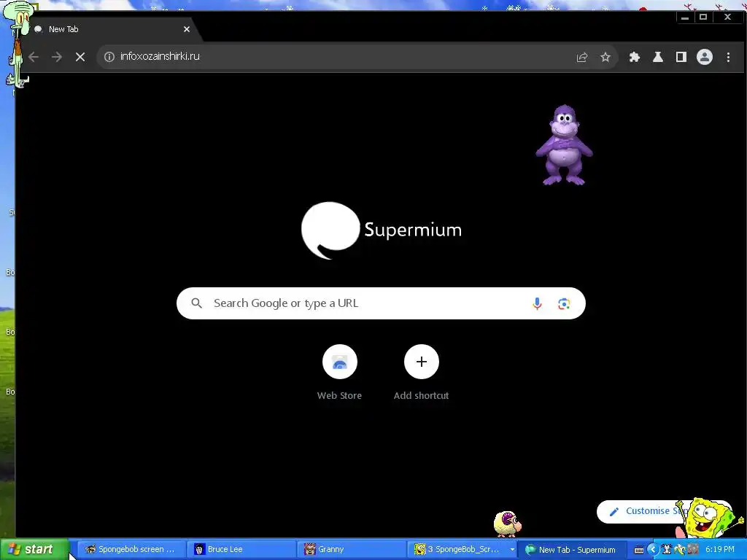The height and width of the screenshot is (560, 747).
Task: Select New Tab - Supermium taskbar button
Action: (x=570, y=550)
